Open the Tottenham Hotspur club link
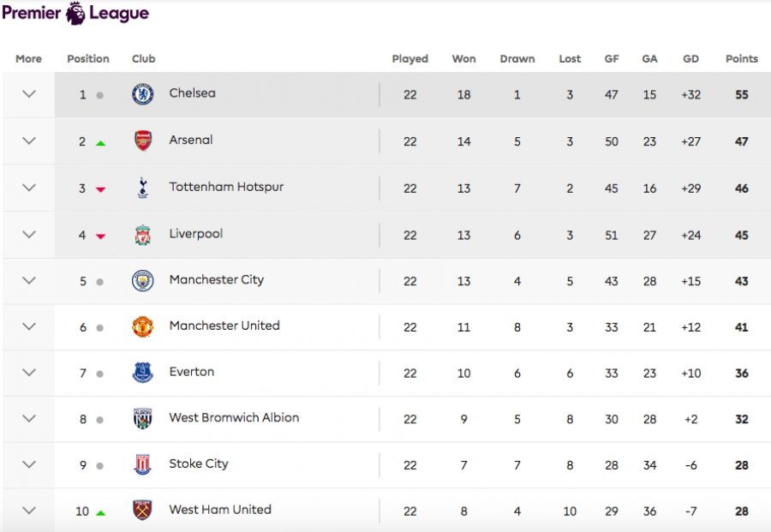771x532 pixels. (226, 187)
